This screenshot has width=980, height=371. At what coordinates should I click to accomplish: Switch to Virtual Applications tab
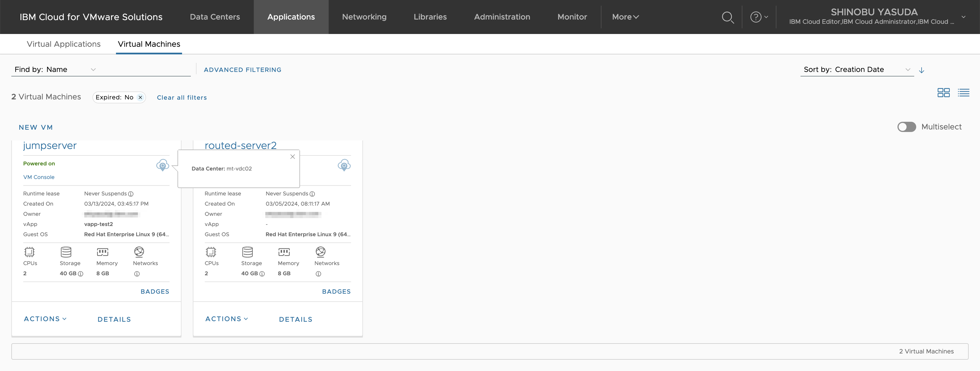[64, 44]
